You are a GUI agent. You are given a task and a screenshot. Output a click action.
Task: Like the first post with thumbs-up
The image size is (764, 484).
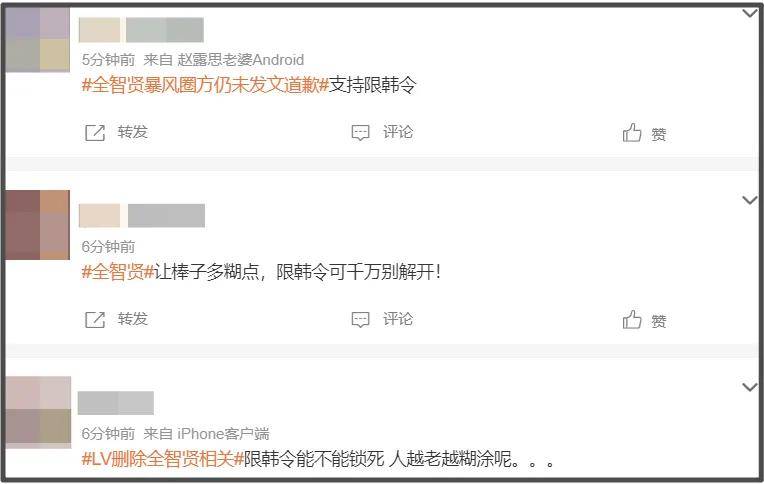pos(632,133)
